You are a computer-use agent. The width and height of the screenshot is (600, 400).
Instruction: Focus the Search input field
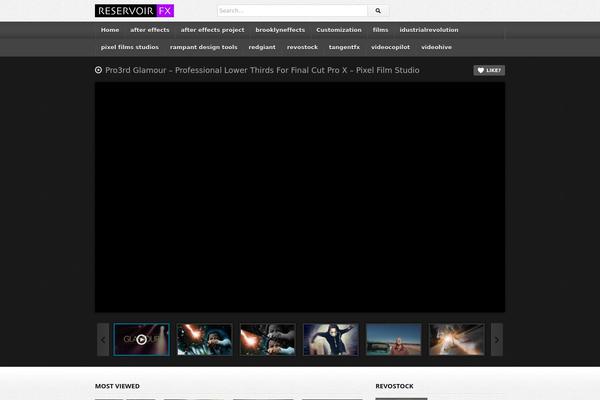pyautogui.click(x=292, y=11)
